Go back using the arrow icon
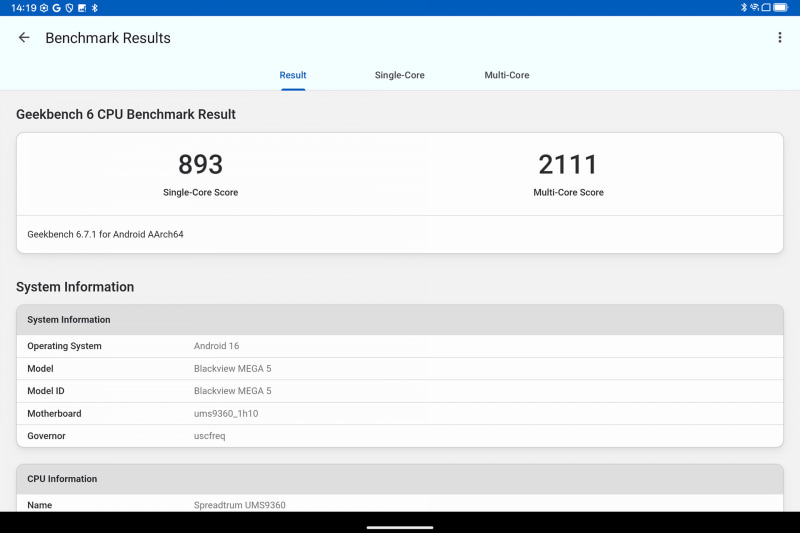 tap(24, 38)
